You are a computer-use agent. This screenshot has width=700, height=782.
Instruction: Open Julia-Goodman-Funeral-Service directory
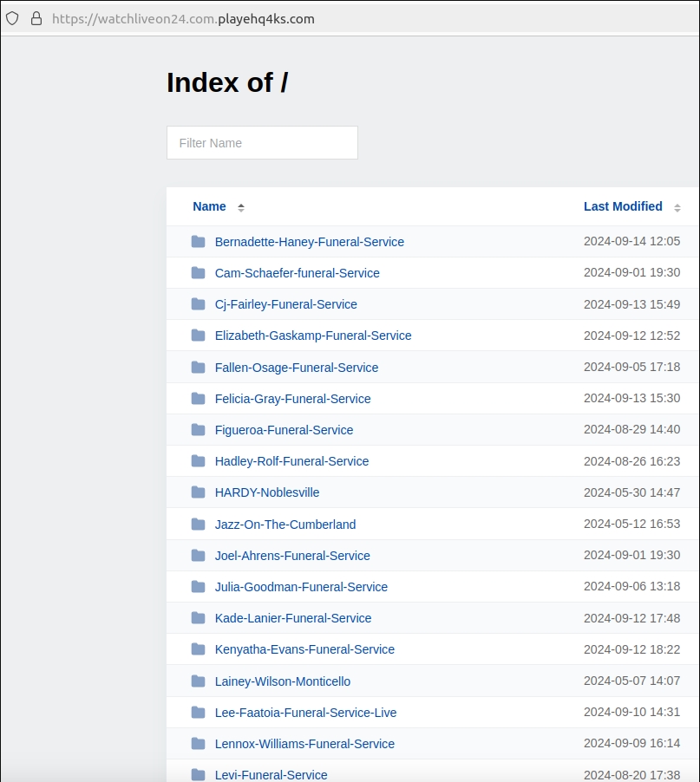[301, 587]
